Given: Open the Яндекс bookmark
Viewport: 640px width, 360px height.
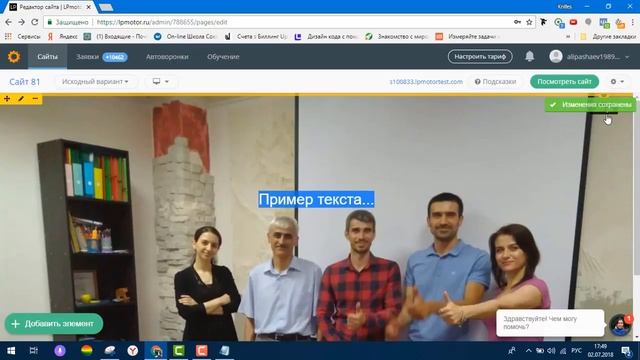Looking at the screenshot, I should tap(62, 37).
